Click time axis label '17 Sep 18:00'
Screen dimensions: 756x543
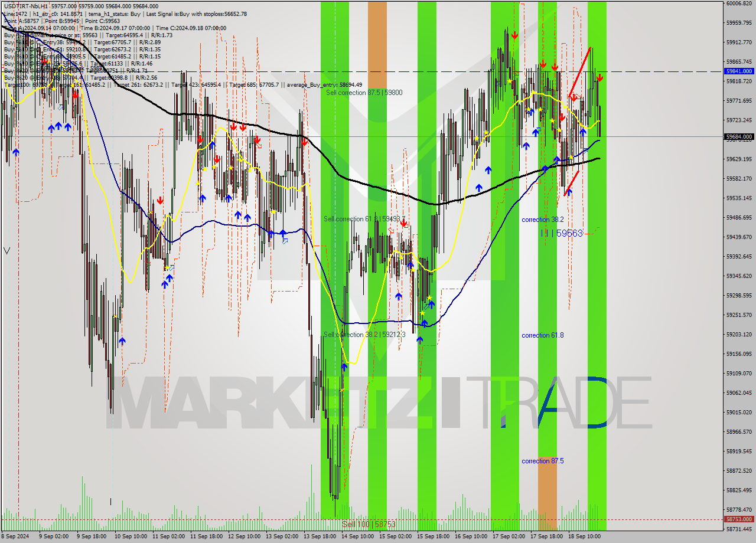[x=546, y=537]
